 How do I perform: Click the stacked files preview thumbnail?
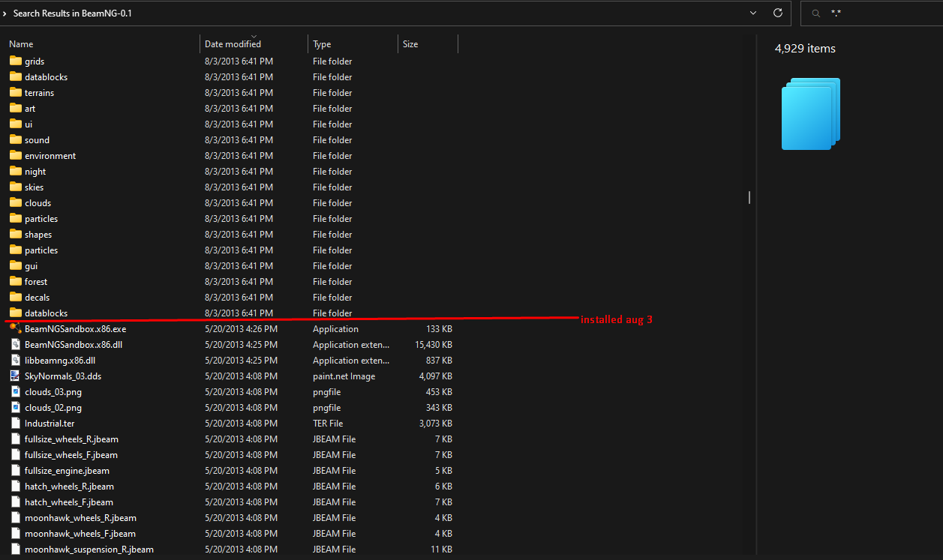(811, 114)
